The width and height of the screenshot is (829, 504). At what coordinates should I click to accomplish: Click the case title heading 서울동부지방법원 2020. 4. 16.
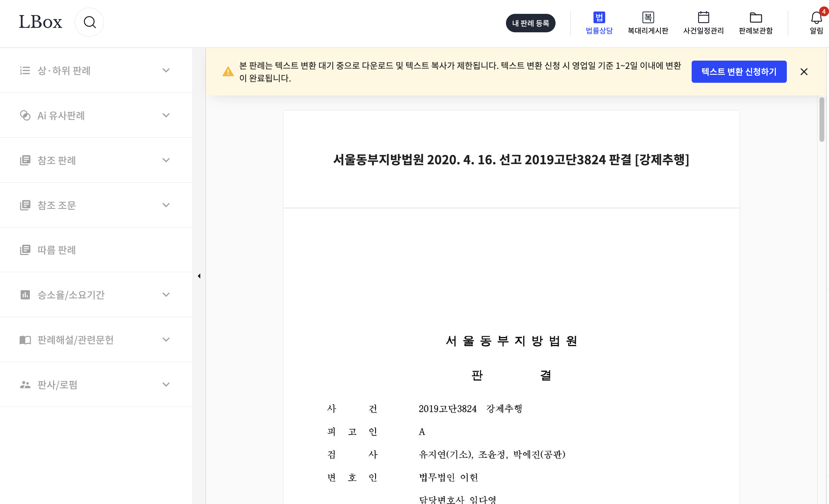pos(511,160)
